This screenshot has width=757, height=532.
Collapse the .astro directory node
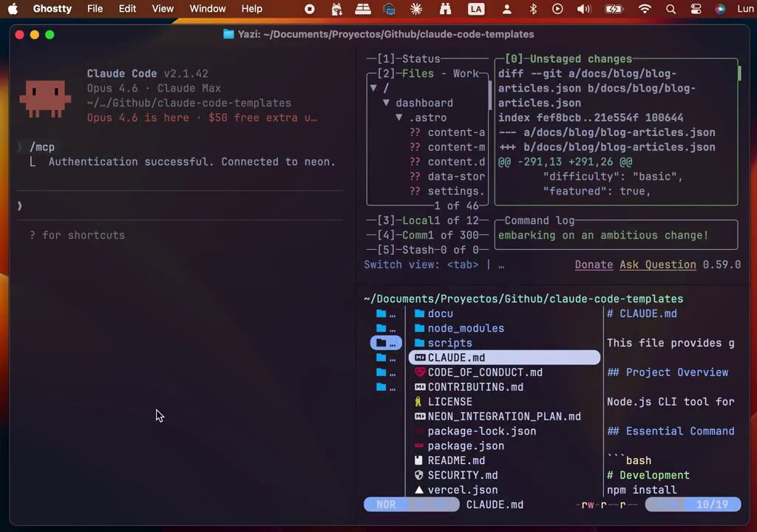[x=399, y=117]
